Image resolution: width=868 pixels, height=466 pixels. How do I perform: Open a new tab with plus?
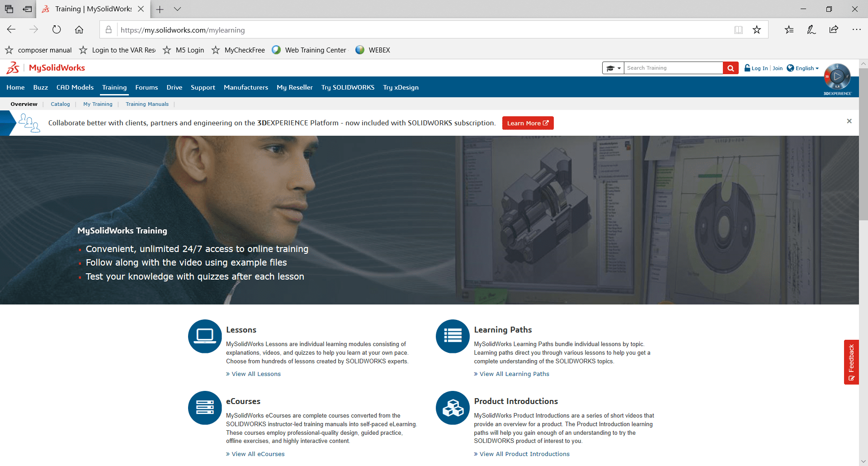coord(160,9)
